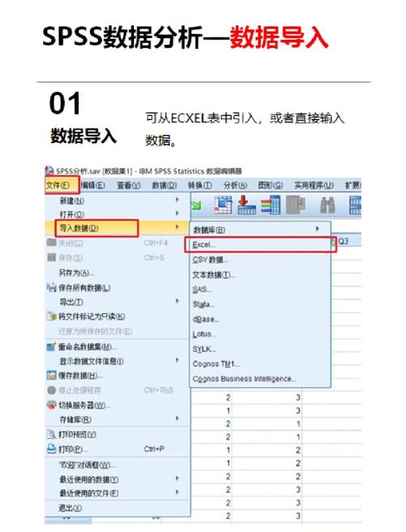Choose Stata... import option

tap(260, 305)
